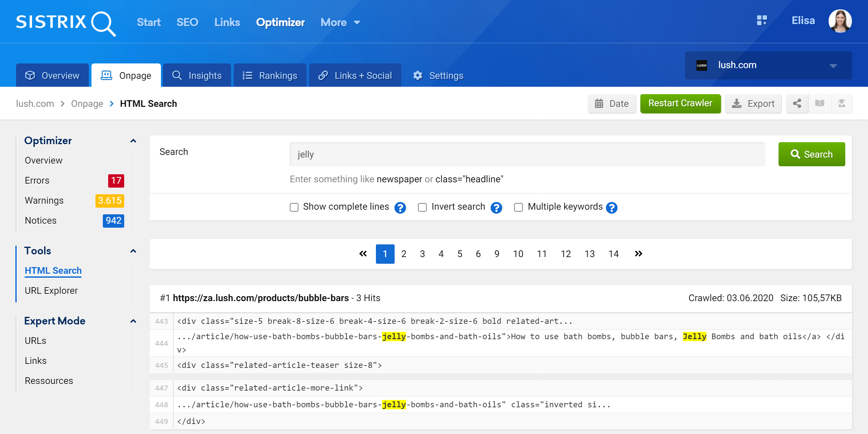Switch to the Insights tab

(197, 75)
